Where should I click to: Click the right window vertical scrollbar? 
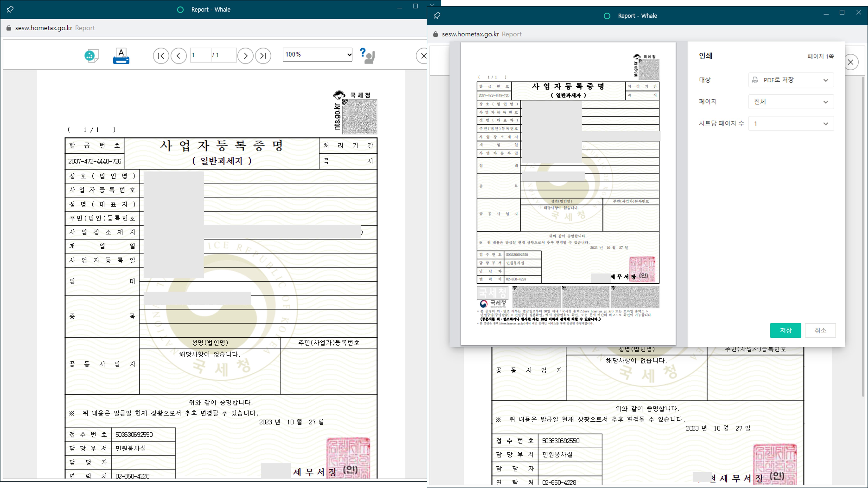(863, 236)
